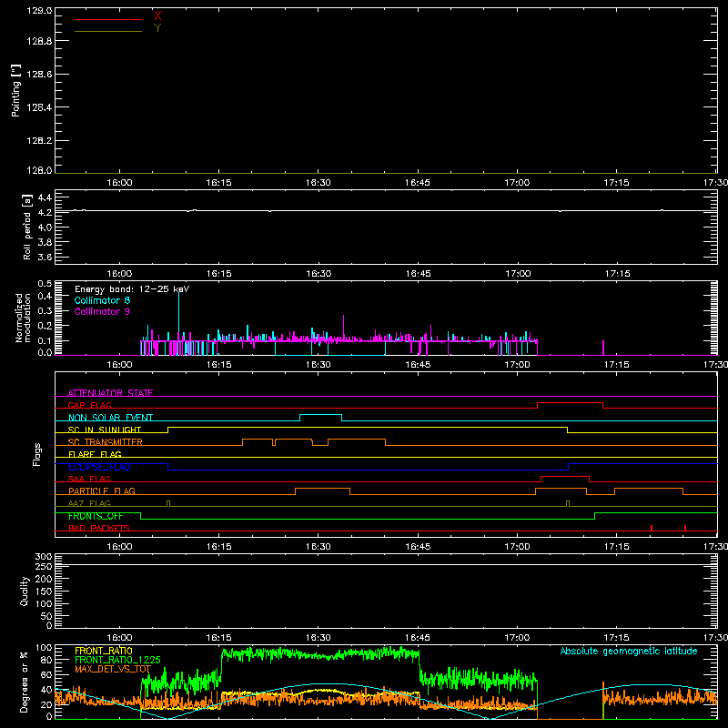Click the NON_SOLAR_EVENT flag label

pyautogui.click(x=110, y=418)
